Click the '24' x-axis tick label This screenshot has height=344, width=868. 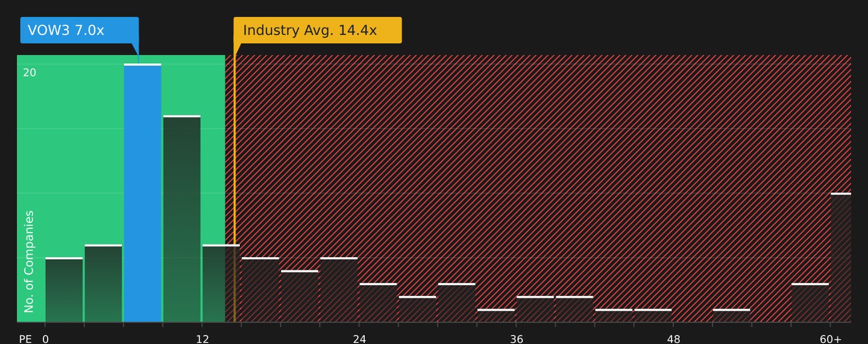(x=359, y=339)
